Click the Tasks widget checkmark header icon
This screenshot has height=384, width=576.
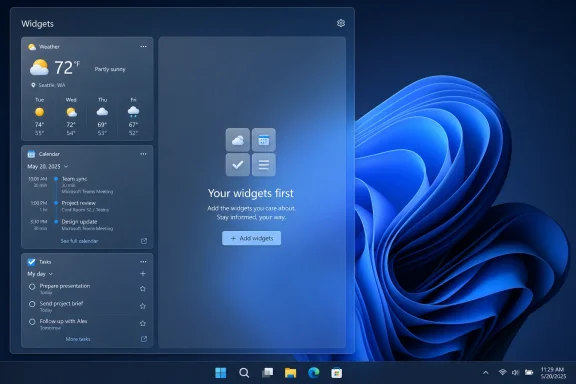pos(31,262)
